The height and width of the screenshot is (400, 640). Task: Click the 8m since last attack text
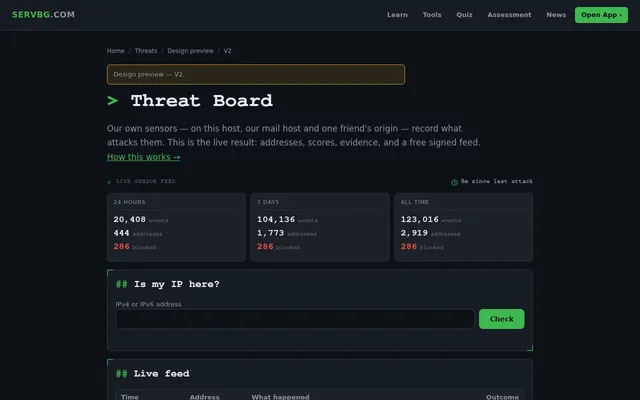pyautogui.click(x=497, y=181)
